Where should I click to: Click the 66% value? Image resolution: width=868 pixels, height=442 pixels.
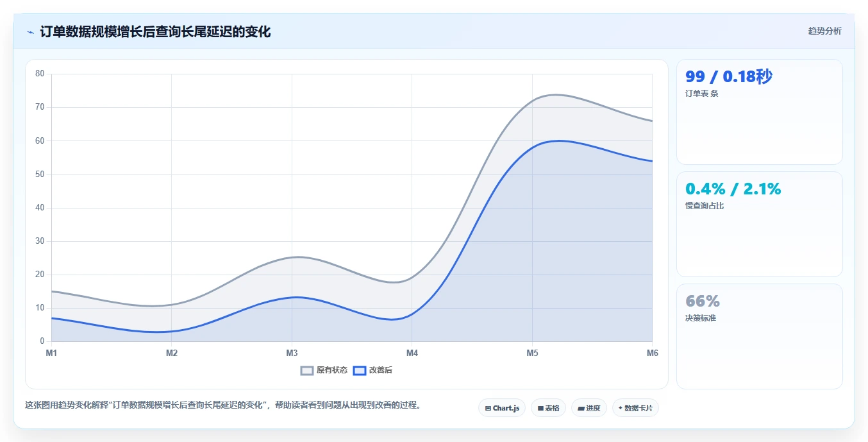703,301
